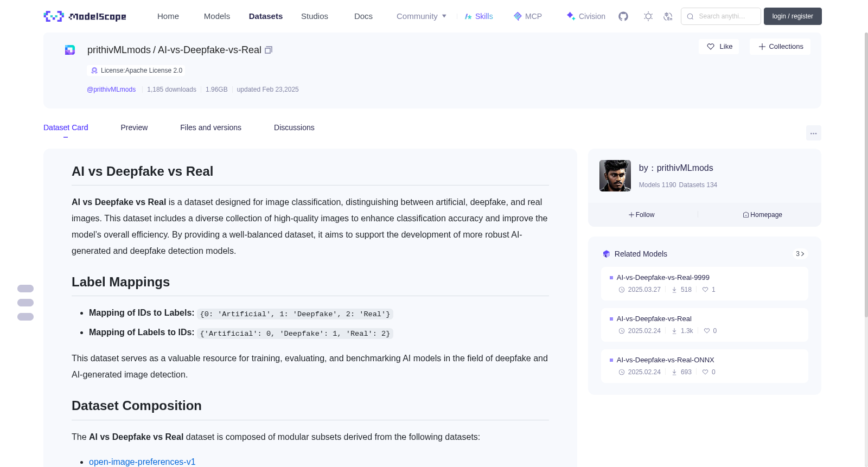
Task: Open the Models section
Action: [217, 16]
